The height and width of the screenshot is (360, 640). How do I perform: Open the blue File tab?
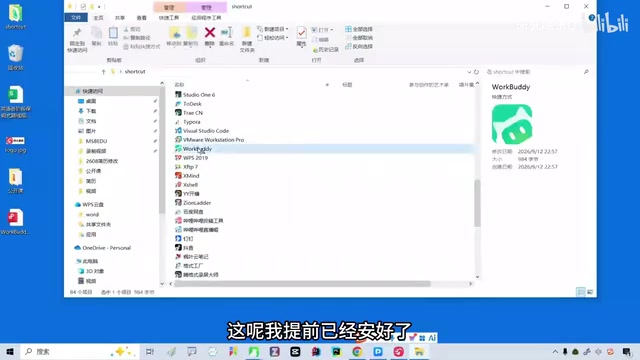tap(76, 18)
